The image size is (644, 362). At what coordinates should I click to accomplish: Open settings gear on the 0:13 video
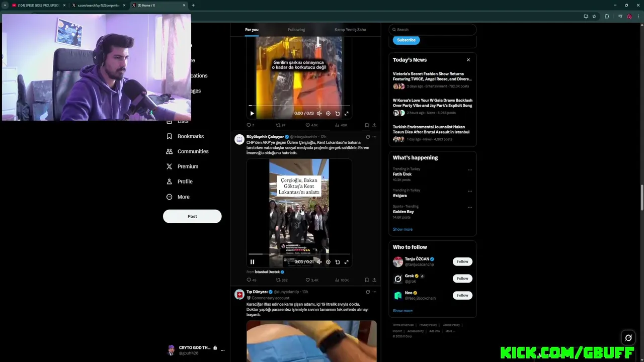[x=328, y=113]
